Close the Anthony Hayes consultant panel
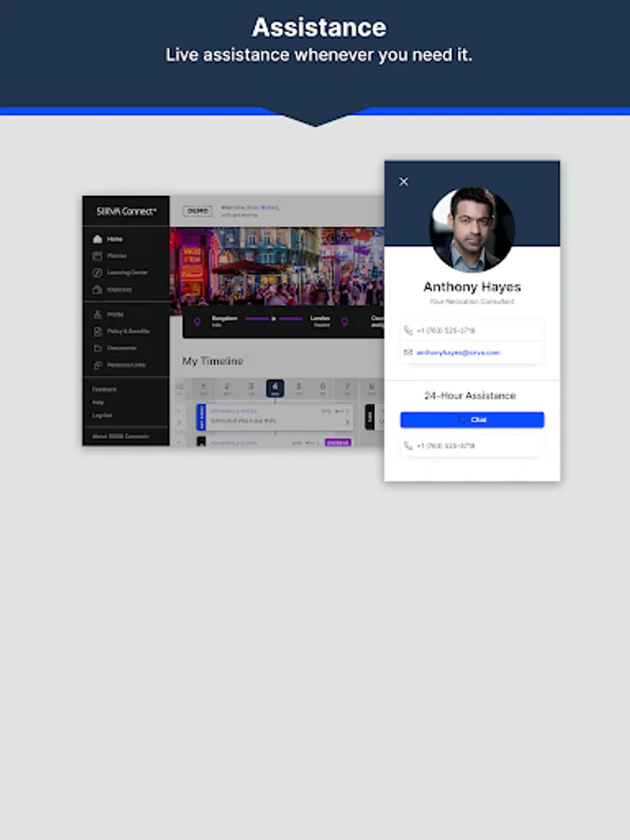Screen dimensions: 630x840 tap(403, 182)
